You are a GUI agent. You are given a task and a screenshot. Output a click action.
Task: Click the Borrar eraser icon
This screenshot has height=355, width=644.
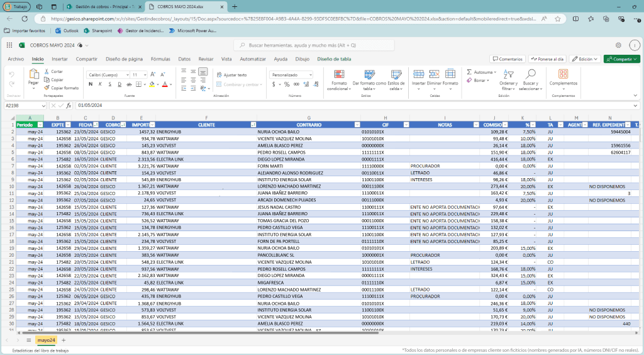469,81
